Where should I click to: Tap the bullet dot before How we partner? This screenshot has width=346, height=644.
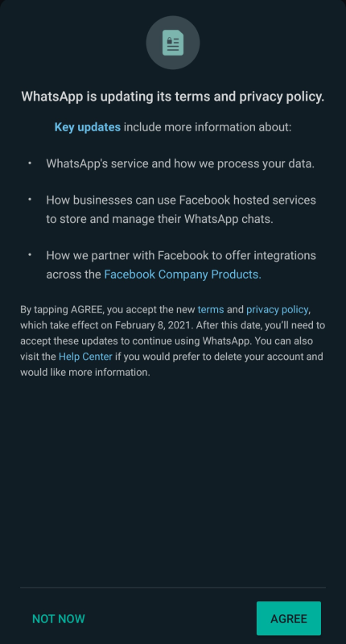[30, 255]
